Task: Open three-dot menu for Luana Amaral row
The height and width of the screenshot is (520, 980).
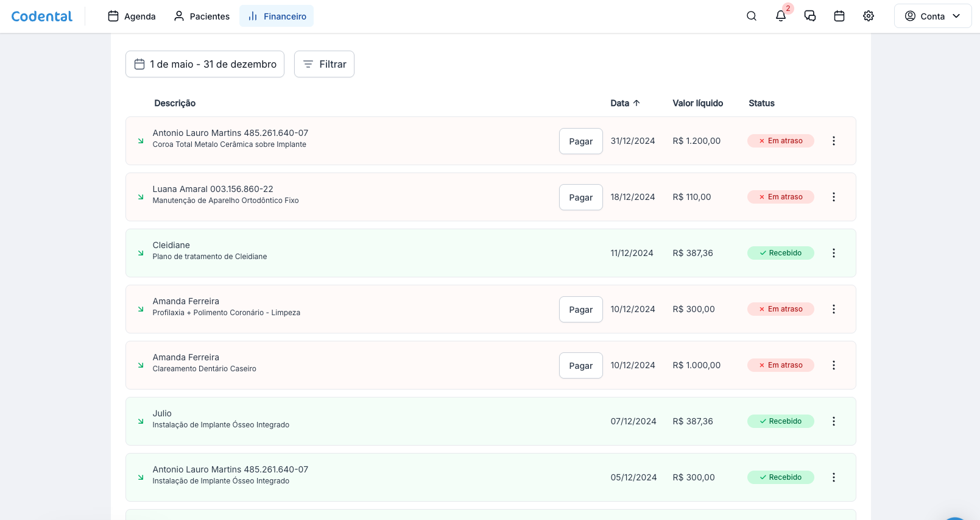Action: pyautogui.click(x=834, y=197)
